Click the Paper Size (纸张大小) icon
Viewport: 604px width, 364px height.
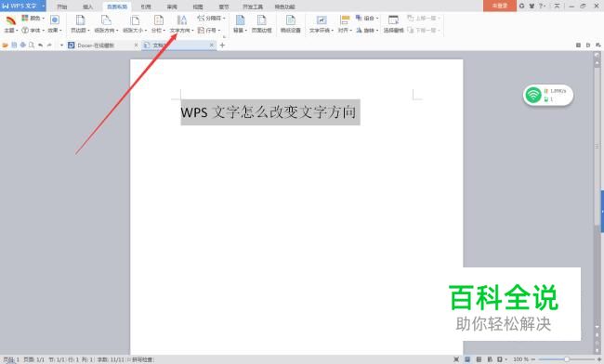pyautogui.click(x=135, y=20)
